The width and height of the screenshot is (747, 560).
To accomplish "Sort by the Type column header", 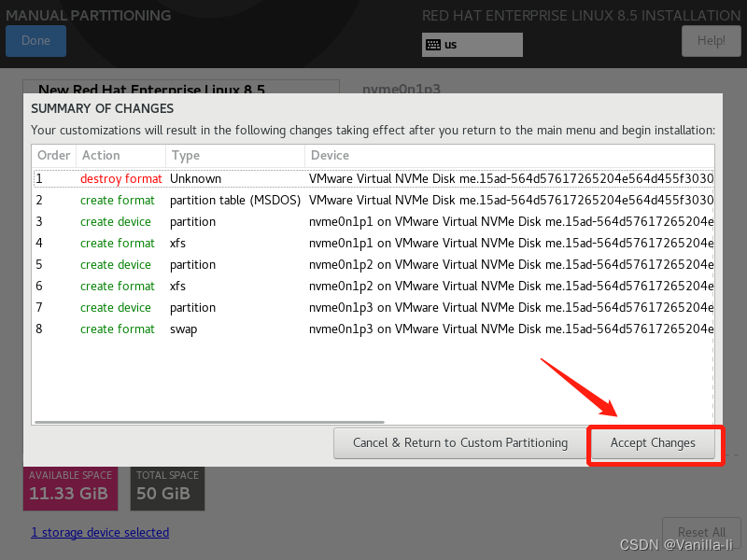I will [235, 156].
